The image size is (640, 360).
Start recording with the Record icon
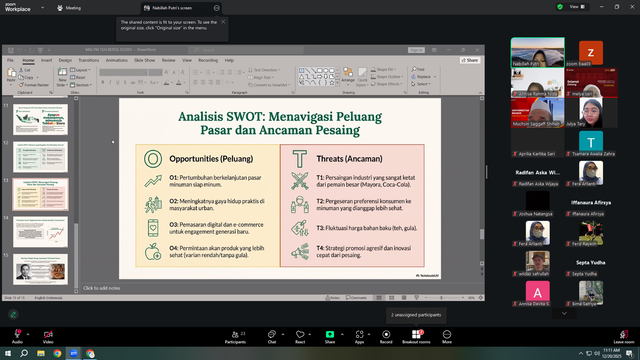[386, 334]
